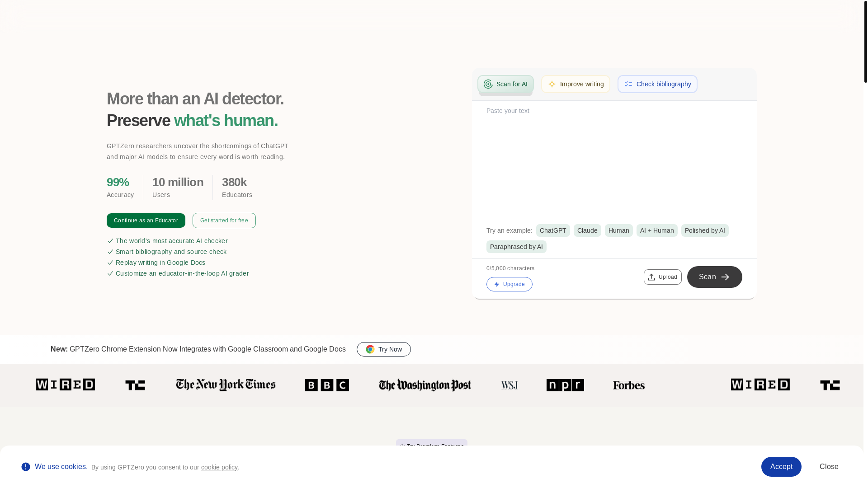Click the page vertical scrollbar
This screenshot has width=868, height=488.
click(x=866, y=42)
